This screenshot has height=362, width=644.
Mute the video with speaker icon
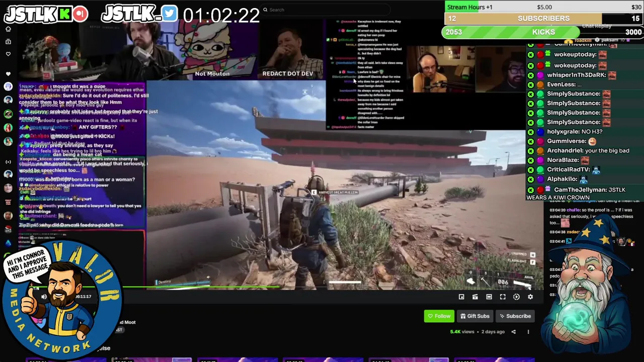pyautogui.click(x=44, y=297)
